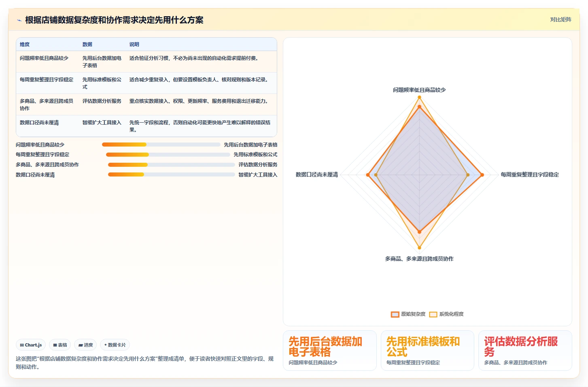Toggle the 原始复杂度 legend swatch
Screen dimensions: 588x387
(395, 314)
